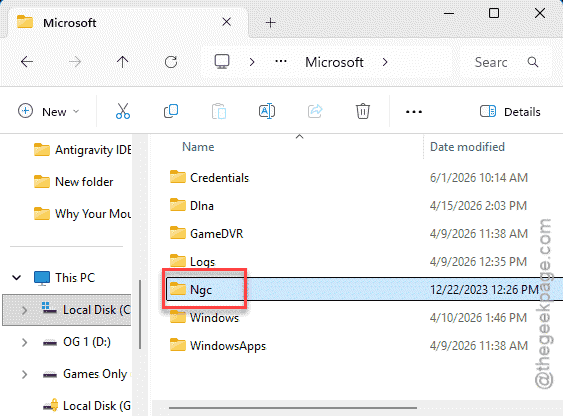
Task: Sort by the Name column header
Action: click(x=198, y=147)
